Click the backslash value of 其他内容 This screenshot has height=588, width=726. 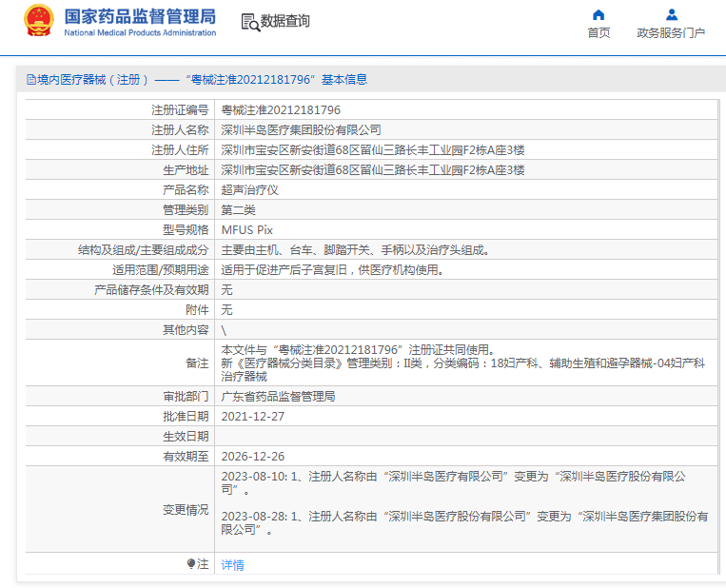click(x=225, y=330)
